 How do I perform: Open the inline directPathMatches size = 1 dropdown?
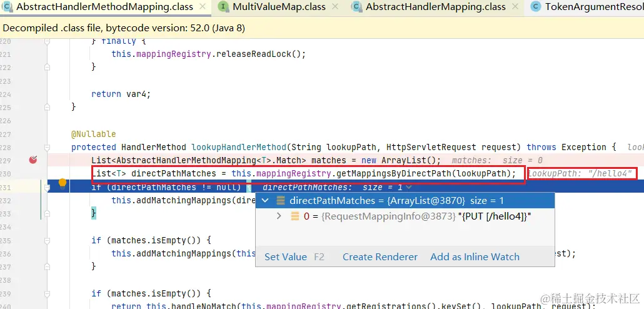click(x=409, y=188)
